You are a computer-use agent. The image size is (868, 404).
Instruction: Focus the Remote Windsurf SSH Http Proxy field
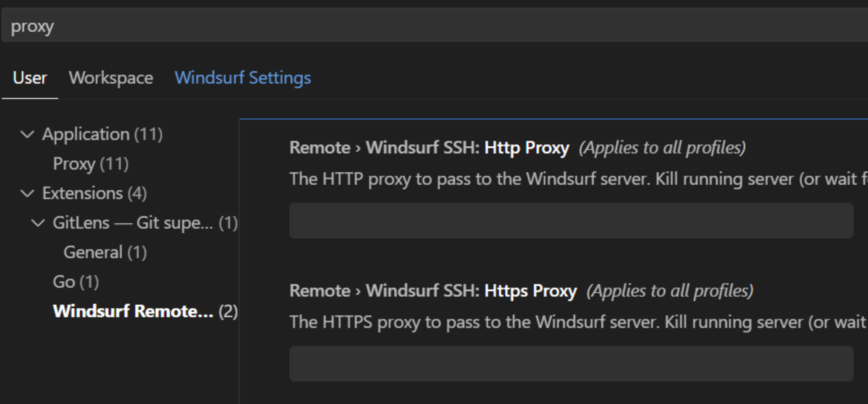(571, 221)
